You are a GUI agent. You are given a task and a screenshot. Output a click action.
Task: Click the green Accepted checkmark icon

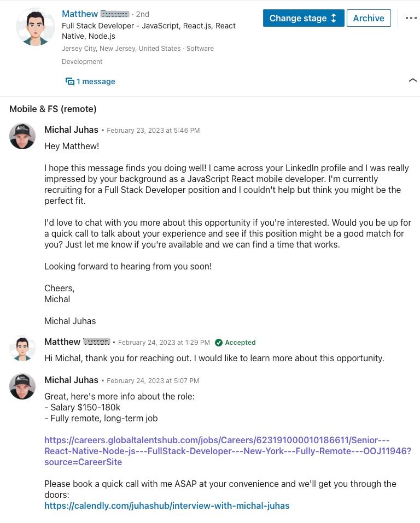coord(219,343)
